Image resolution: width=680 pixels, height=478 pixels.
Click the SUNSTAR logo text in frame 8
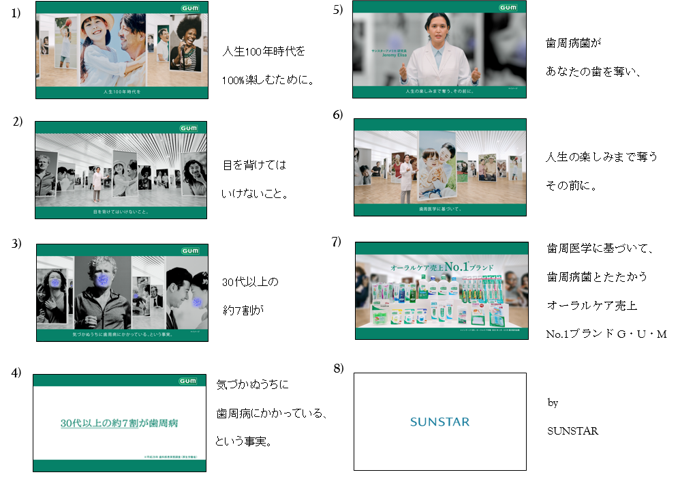[x=440, y=422]
